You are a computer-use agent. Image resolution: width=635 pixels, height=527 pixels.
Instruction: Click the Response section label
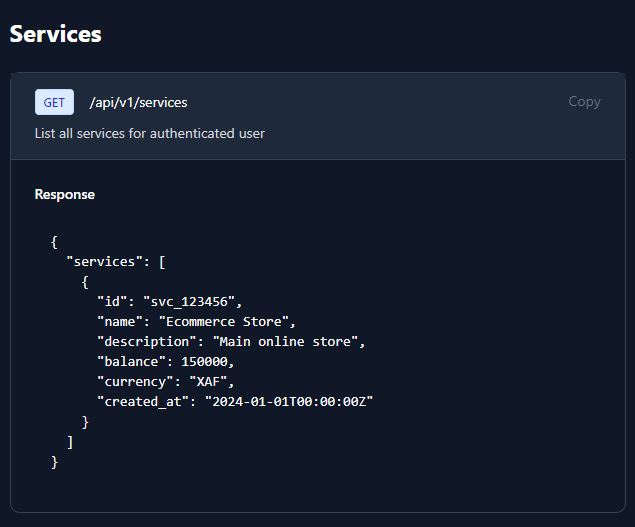pos(65,194)
